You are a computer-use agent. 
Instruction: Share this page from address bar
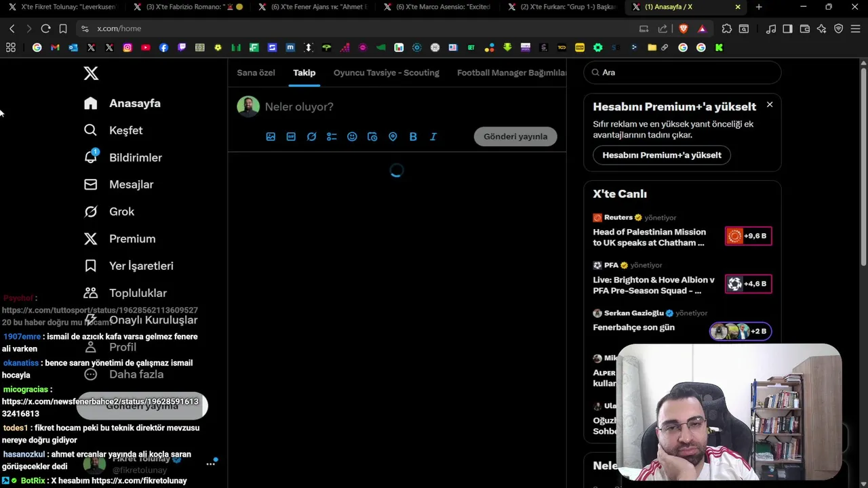pos(663,28)
